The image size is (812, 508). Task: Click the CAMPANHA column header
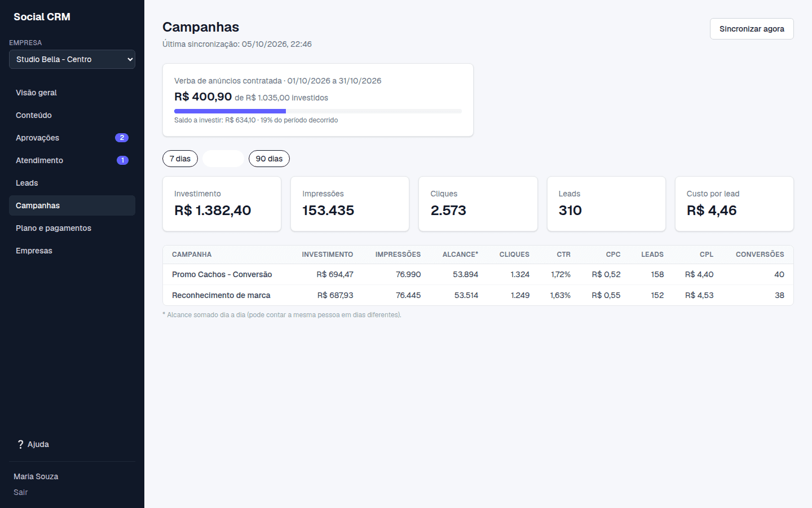(192, 255)
